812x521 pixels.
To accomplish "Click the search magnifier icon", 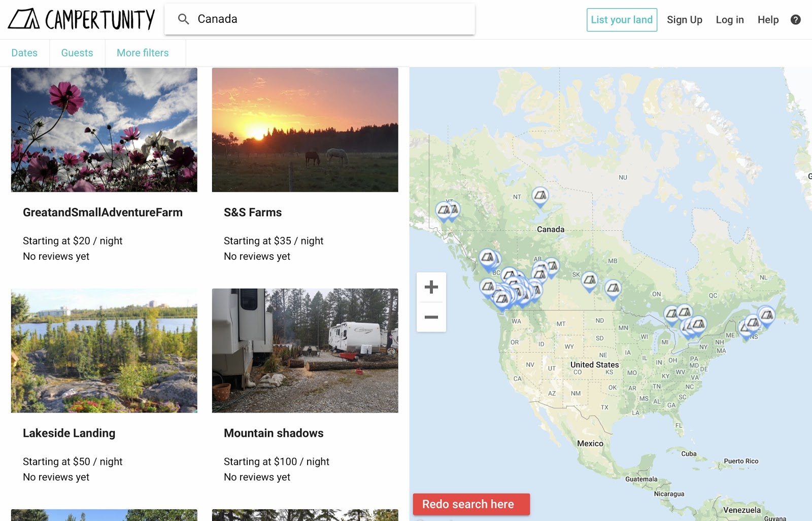I will pos(183,19).
